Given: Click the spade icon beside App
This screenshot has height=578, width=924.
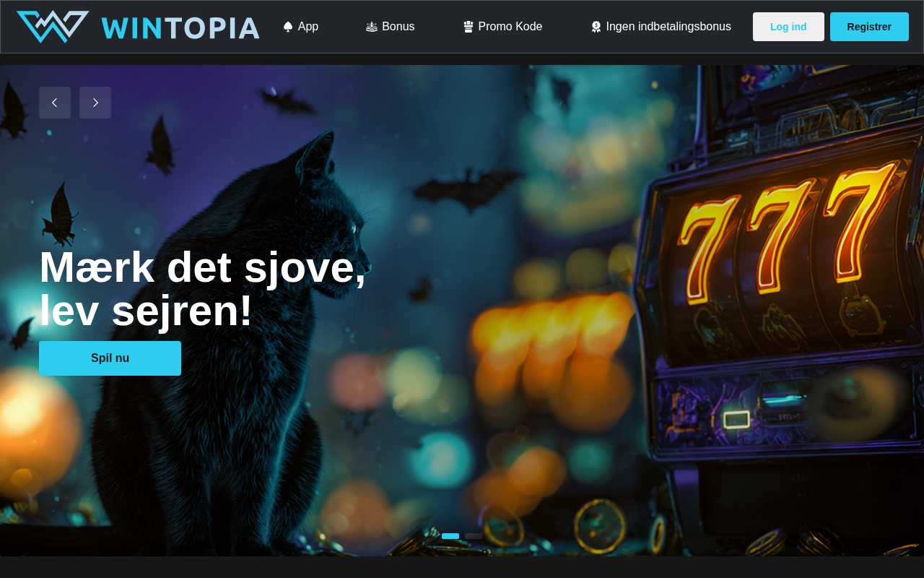Looking at the screenshot, I should (x=288, y=27).
